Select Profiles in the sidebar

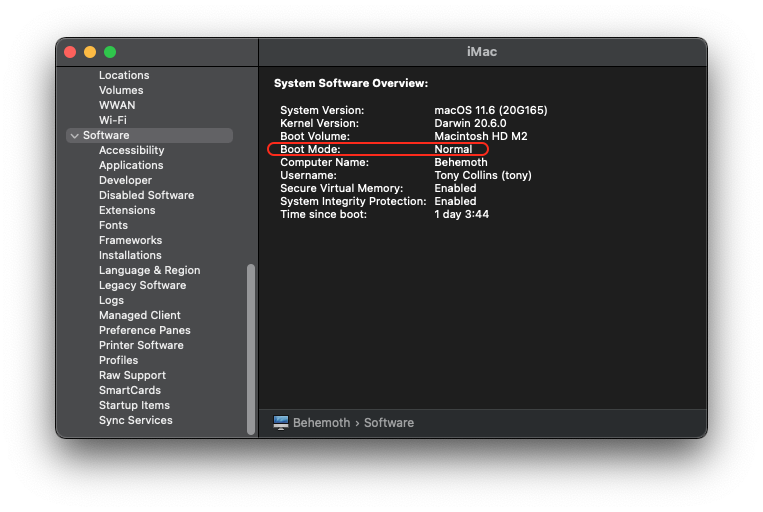[x=118, y=361]
